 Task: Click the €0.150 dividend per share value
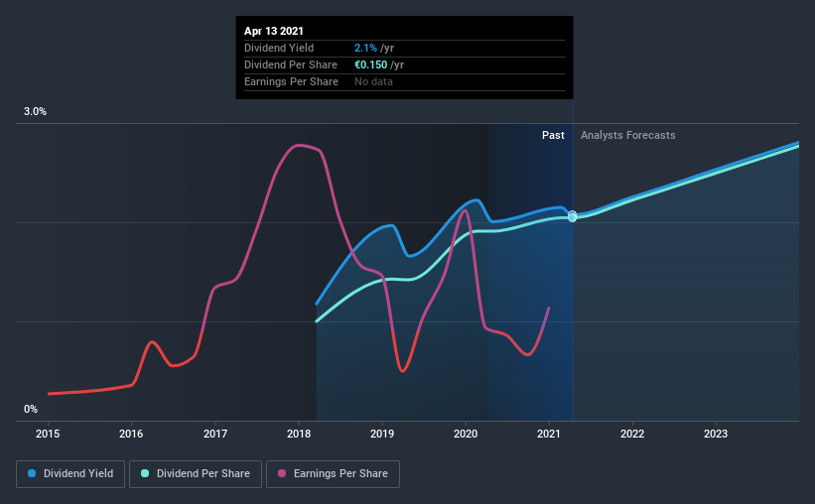pyautogui.click(x=370, y=64)
